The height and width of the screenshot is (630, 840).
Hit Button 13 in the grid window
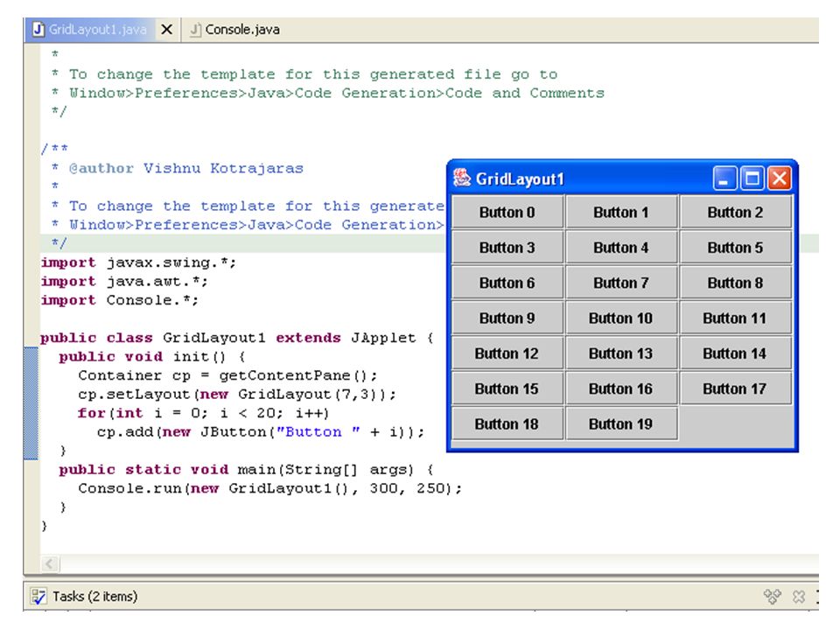(x=621, y=353)
